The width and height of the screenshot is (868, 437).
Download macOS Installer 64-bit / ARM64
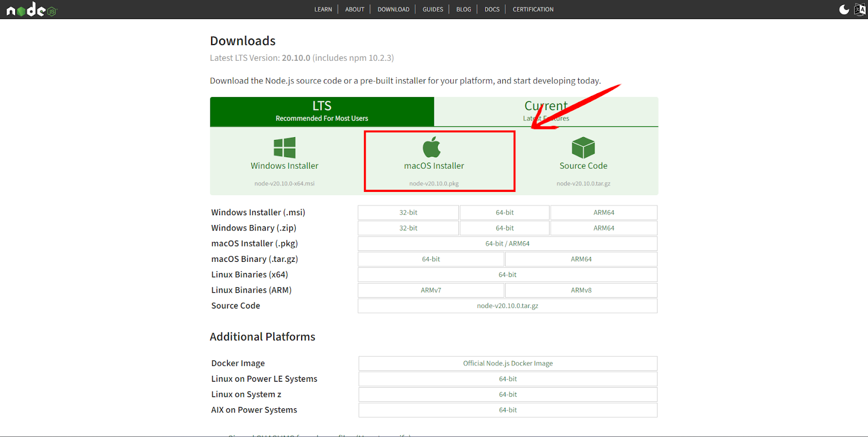(508, 244)
